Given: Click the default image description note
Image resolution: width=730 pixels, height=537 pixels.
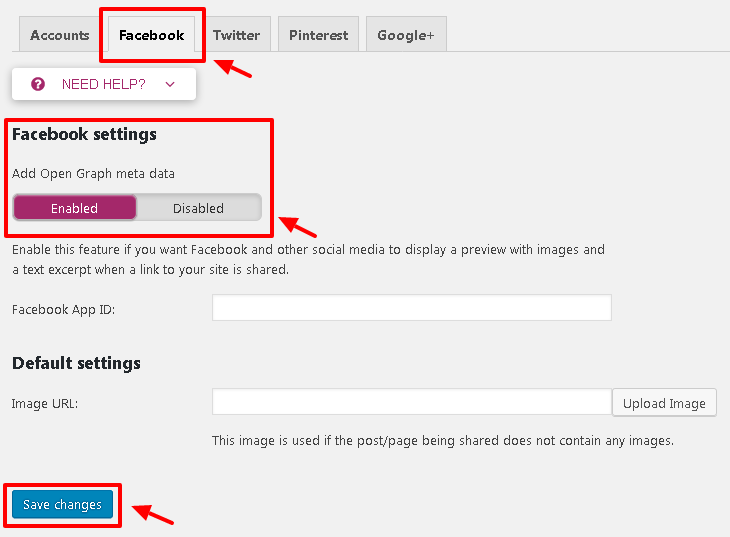Looking at the screenshot, I should pos(443,441).
